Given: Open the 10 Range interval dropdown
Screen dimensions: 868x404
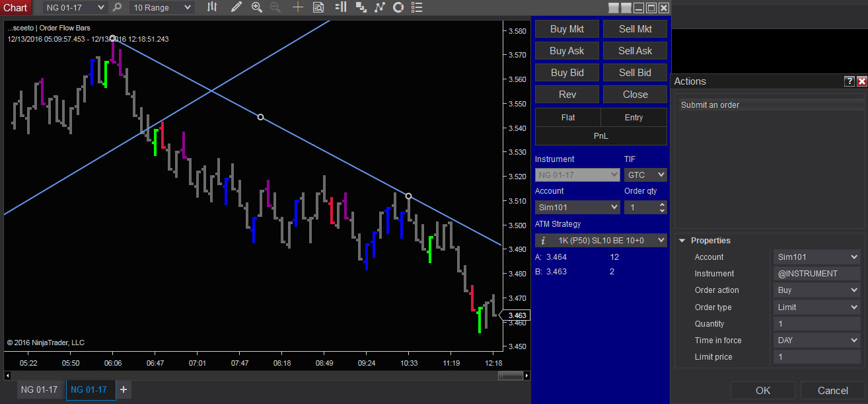Looking at the screenshot, I should [161, 7].
